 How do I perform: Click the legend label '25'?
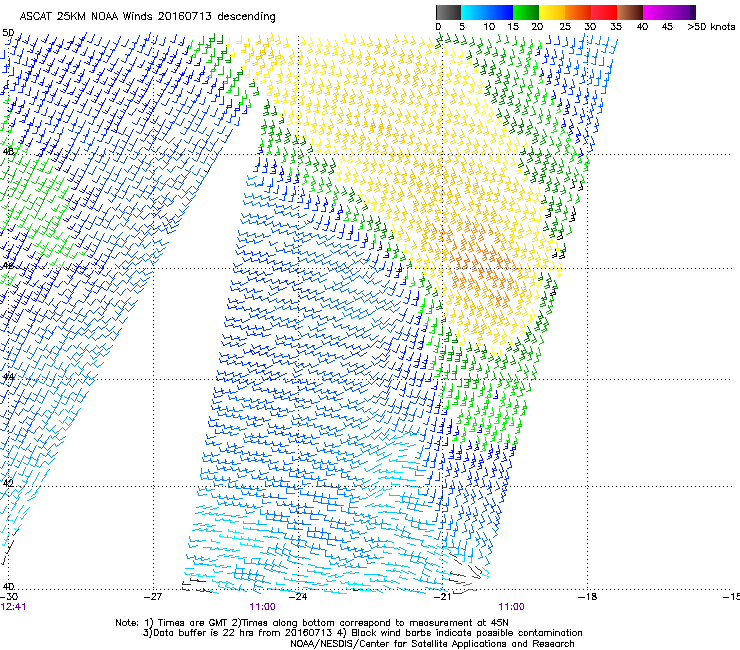coord(565,27)
